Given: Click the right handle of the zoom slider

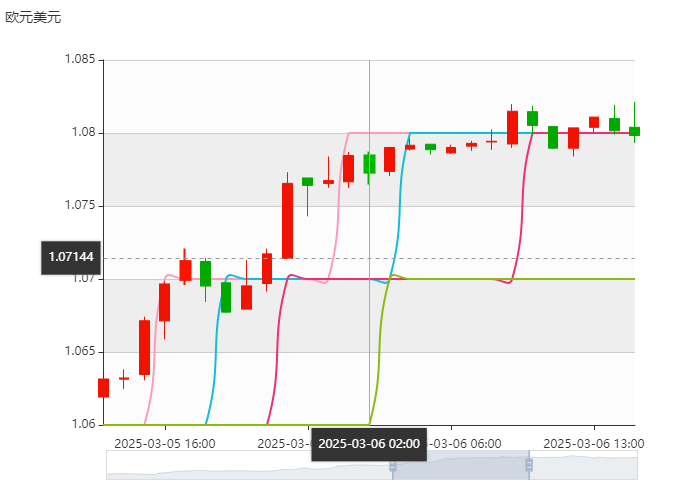Looking at the screenshot, I should pos(529,466).
